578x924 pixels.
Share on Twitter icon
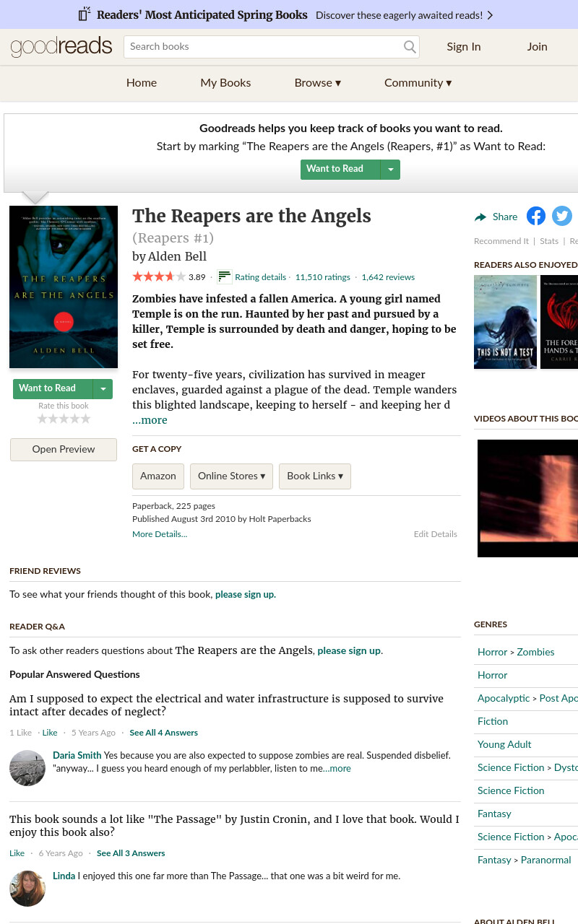[x=562, y=216]
